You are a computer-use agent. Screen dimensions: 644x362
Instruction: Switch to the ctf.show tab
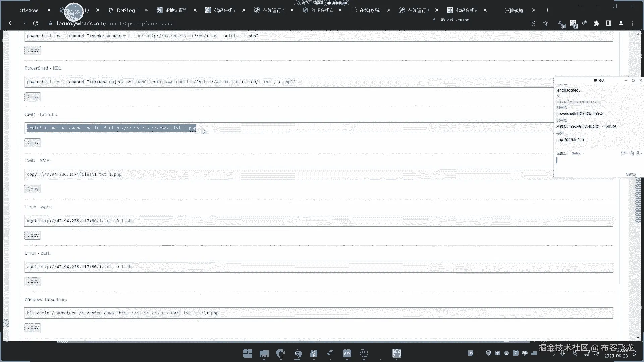(29, 10)
